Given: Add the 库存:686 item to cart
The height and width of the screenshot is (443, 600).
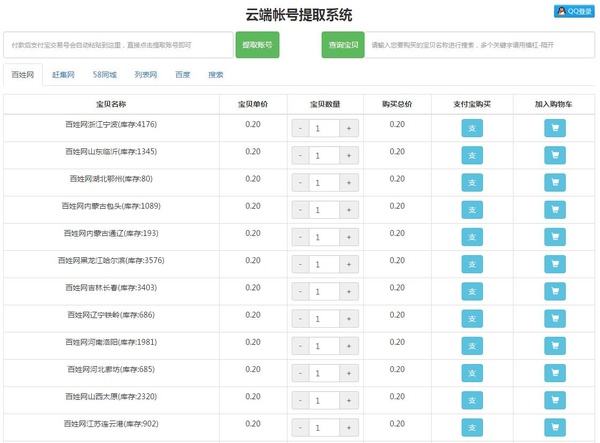Looking at the screenshot, I should (x=555, y=319).
